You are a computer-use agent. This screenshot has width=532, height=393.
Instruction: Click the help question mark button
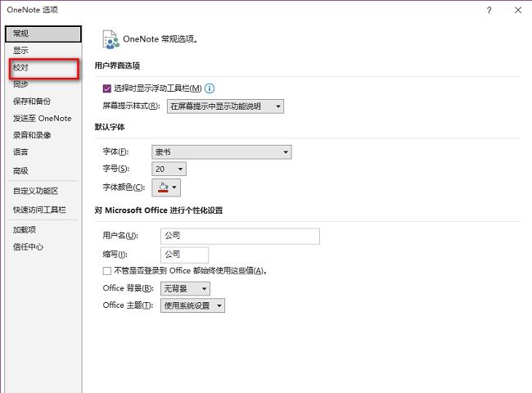point(489,10)
